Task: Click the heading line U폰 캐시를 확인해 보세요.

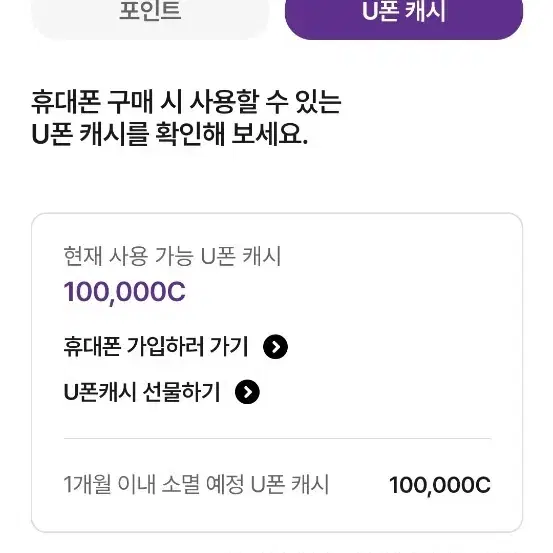Action: click(170, 134)
